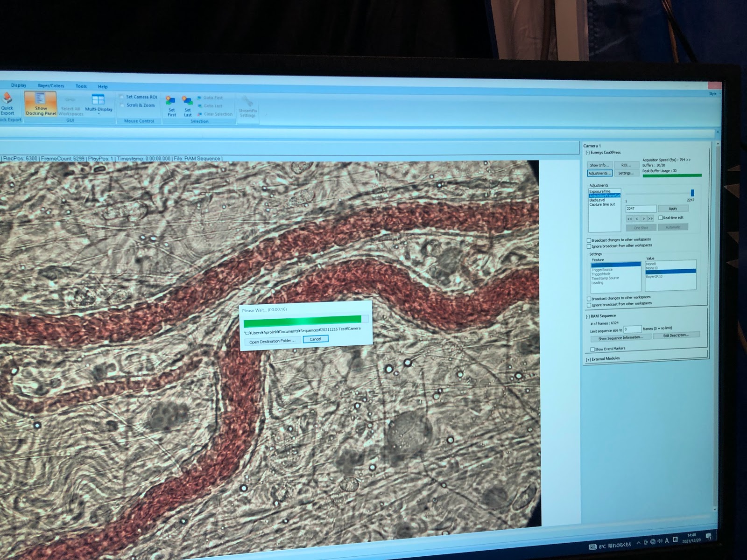Click the Automatic button
This screenshot has height=560, width=747.
tap(673, 227)
